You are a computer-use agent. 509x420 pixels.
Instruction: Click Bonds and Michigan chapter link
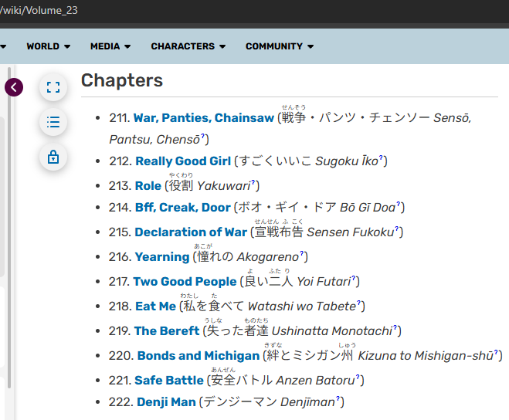[198, 356]
